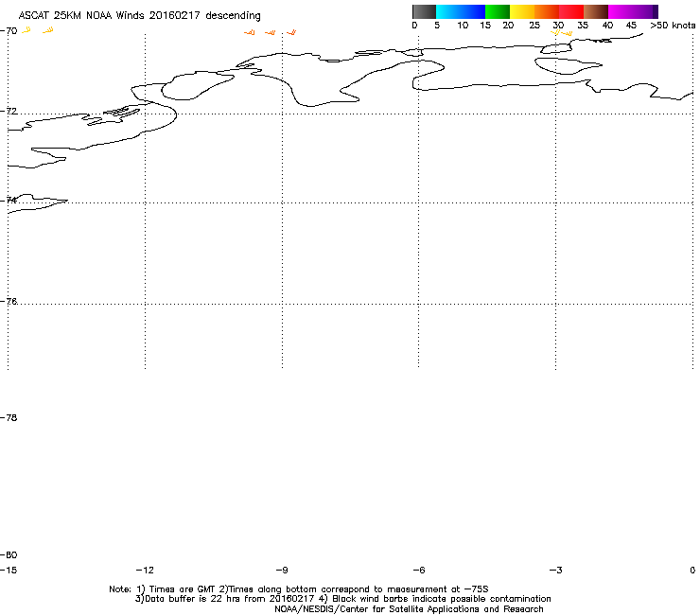
Task: Click the '35' color scale label
Action: pos(583,26)
